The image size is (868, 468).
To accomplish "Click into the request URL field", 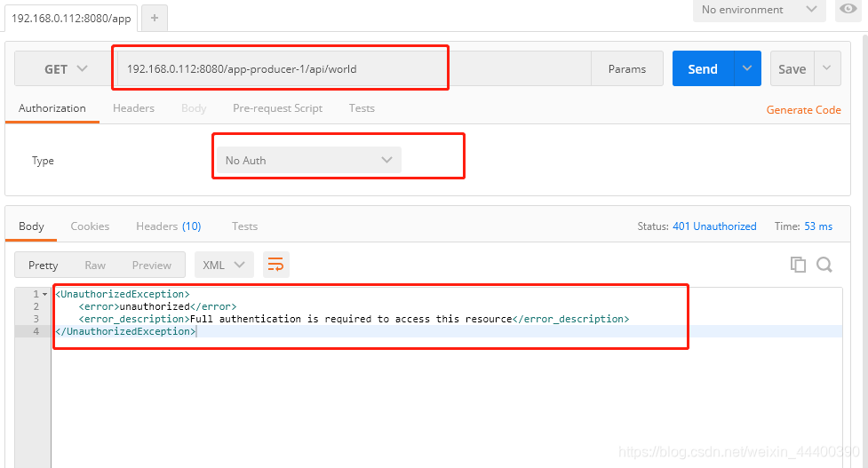I will point(354,68).
